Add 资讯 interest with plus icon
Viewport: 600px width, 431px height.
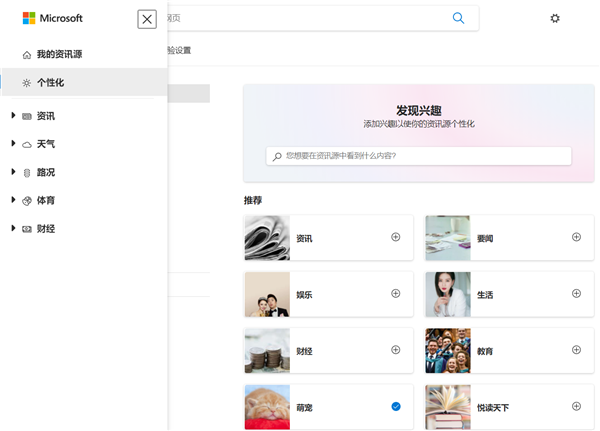tap(395, 237)
